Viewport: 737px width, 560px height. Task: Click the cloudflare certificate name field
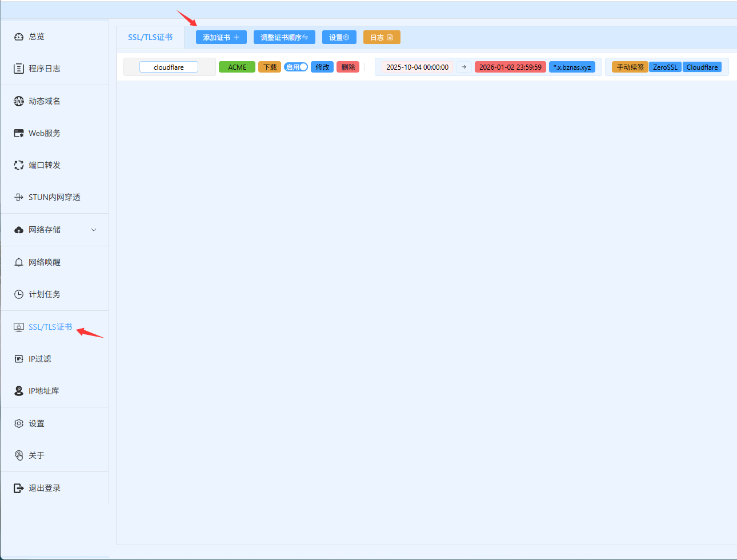[169, 67]
